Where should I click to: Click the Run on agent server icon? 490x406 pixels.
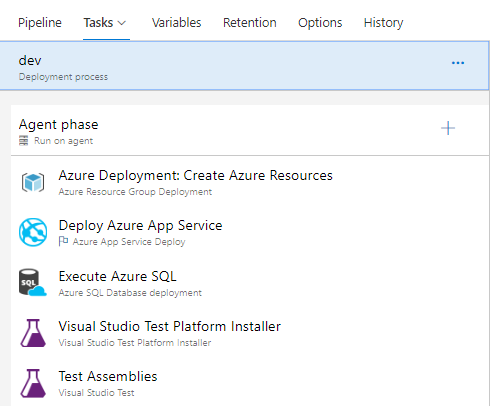[23, 141]
